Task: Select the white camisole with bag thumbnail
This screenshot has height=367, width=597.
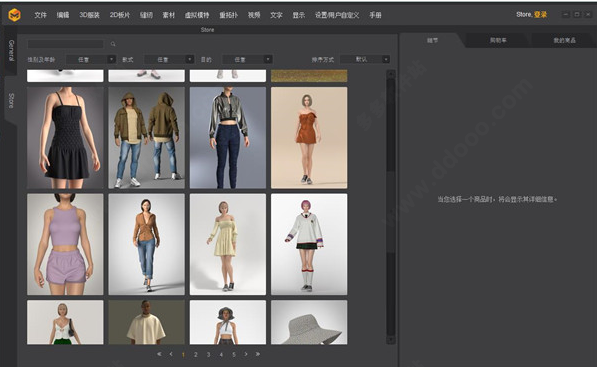Action: point(65,322)
